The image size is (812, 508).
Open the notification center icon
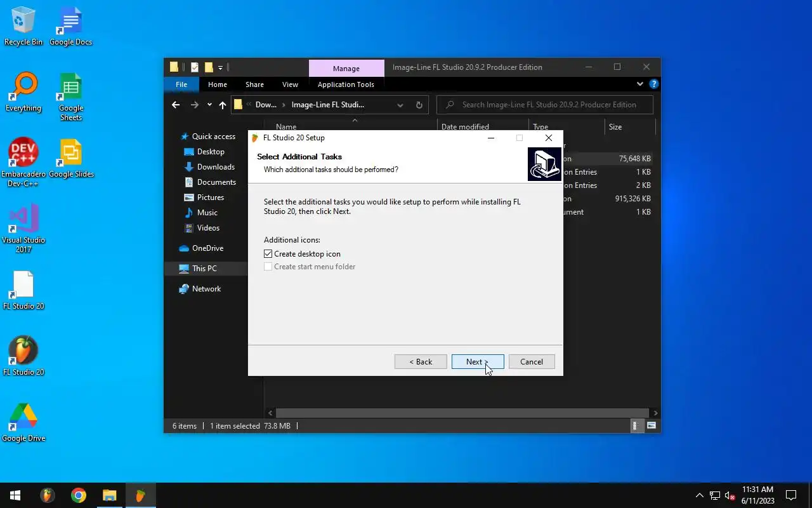(791, 495)
